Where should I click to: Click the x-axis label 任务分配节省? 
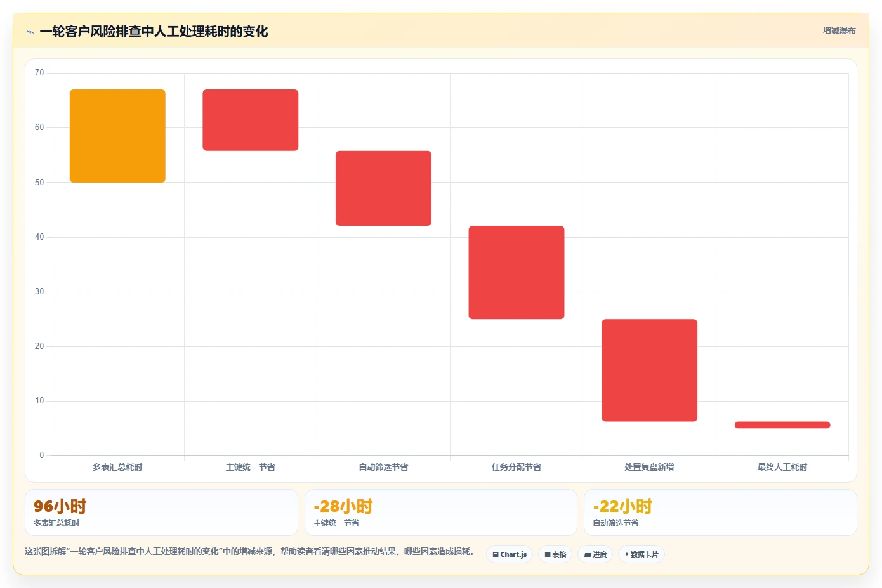point(517,467)
